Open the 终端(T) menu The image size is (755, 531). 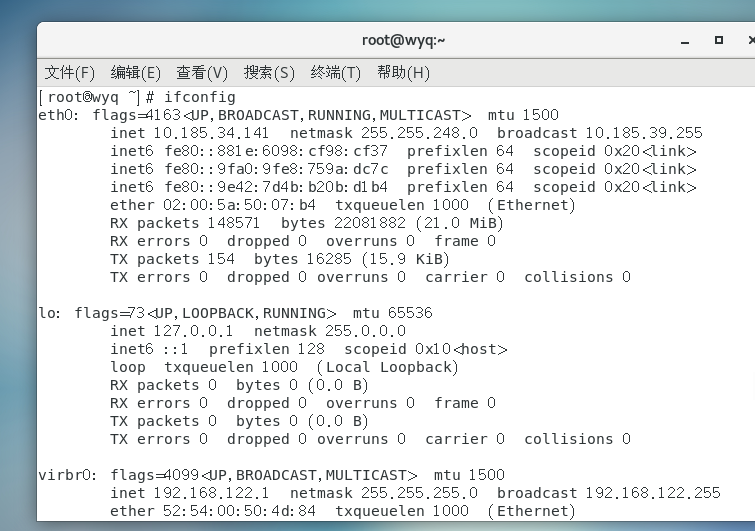[336, 73]
